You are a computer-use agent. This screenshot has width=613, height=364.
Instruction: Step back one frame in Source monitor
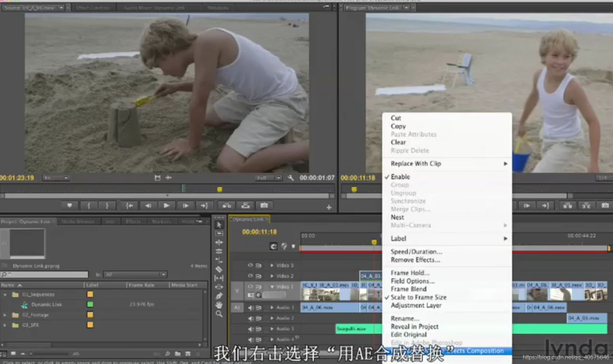click(x=148, y=205)
